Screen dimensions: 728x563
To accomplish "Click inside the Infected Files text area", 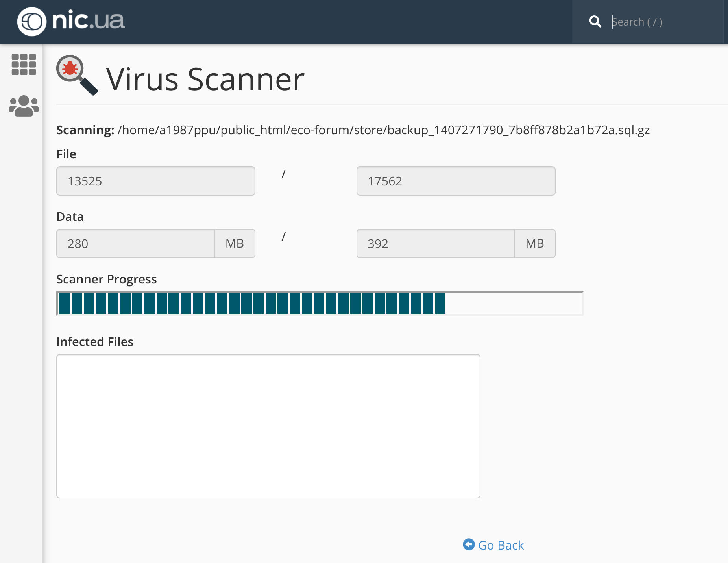I will click(x=268, y=426).
